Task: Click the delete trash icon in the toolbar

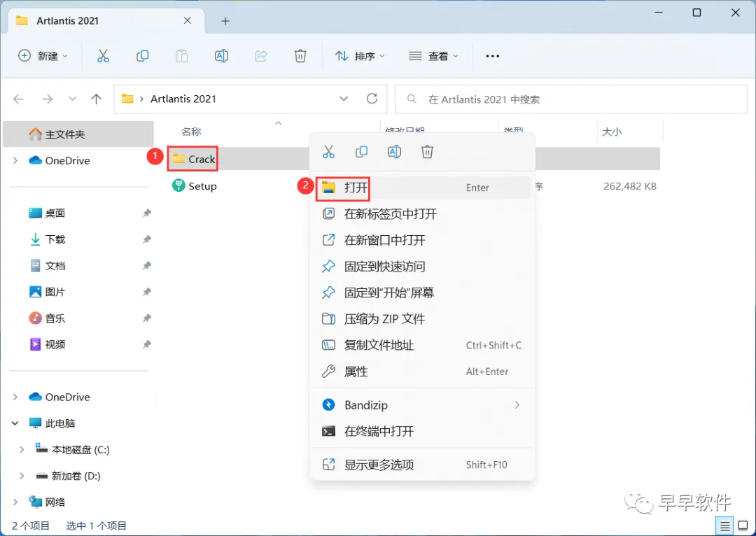Action: point(300,56)
